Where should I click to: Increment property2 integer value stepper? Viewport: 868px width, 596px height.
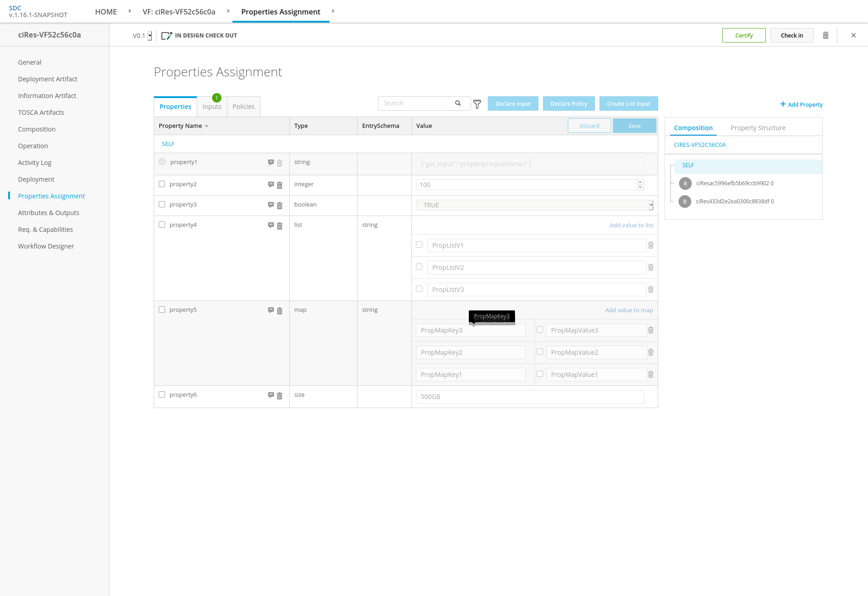point(640,182)
